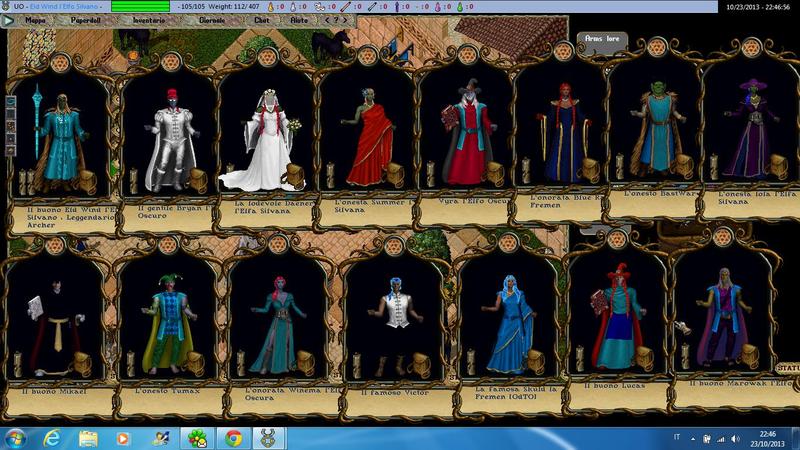Open the Aiuto menu

tap(299, 20)
